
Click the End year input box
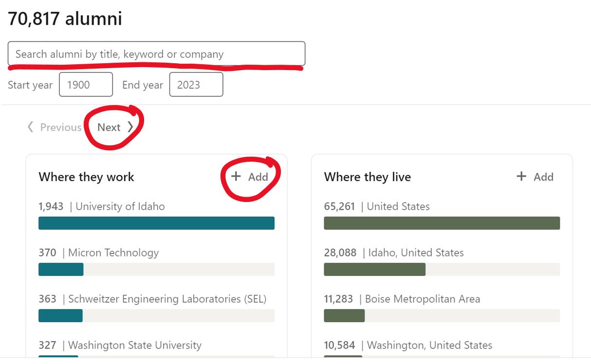coord(196,85)
